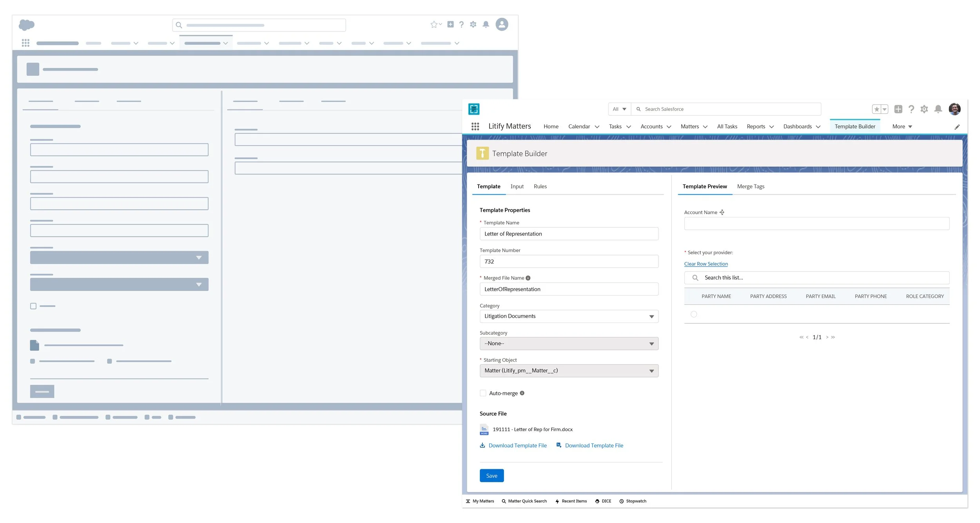Go to the Home nav tab
980x523 pixels.
(551, 126)
